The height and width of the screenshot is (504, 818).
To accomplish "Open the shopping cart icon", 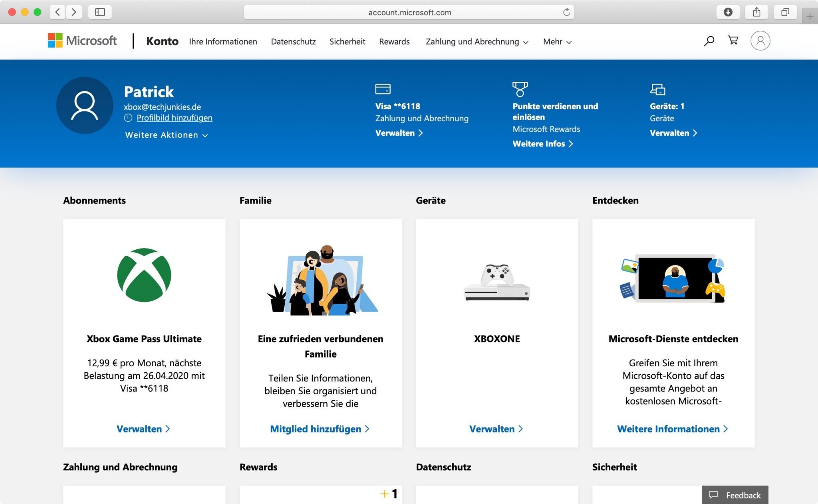I will pos(733,40).
